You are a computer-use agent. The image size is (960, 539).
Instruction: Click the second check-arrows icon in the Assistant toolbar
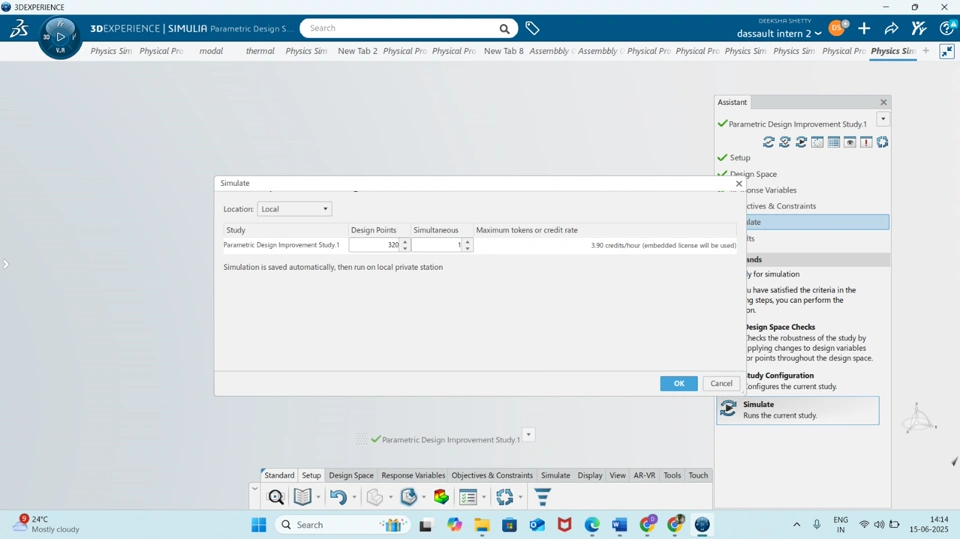click(784, 142)
